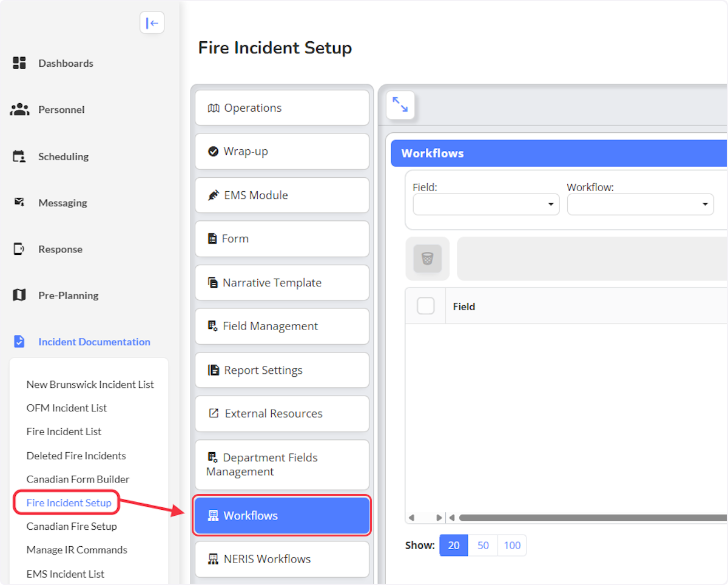Show 100 rows per page
Screen dimensions: 728x585
512,546
